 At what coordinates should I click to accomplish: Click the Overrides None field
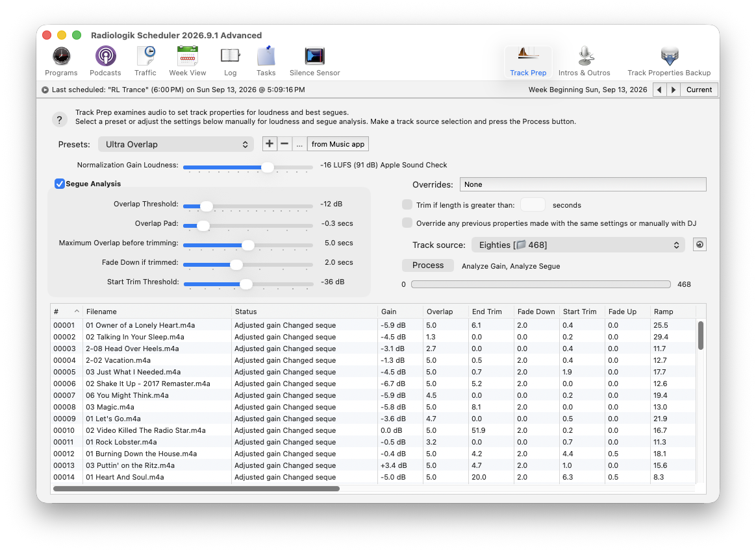point(583,184)
